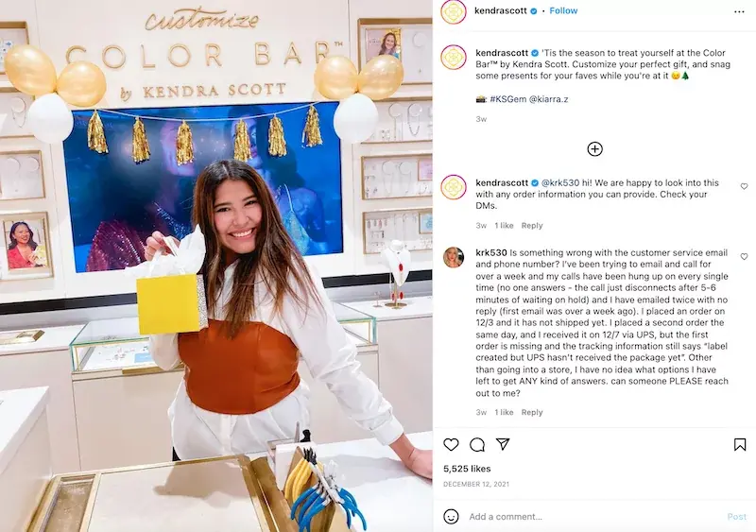
Task: Open comments with the speech bubble icon
Action: [x=477, y=444]
